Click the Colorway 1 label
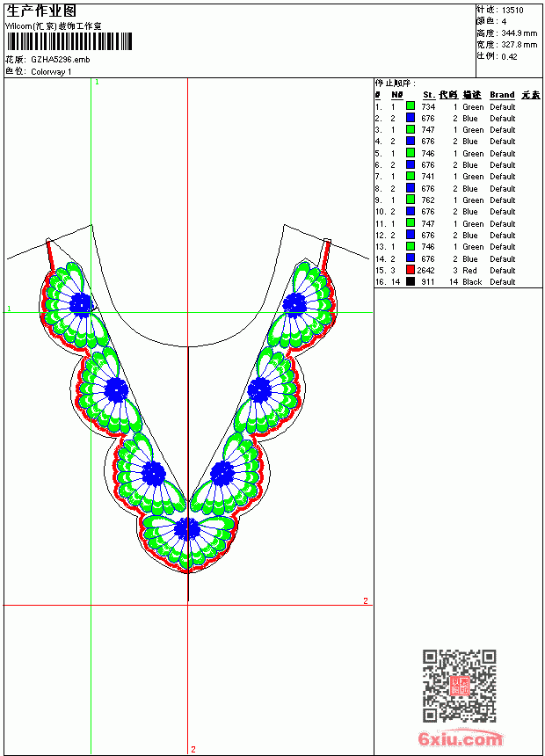The height and width of the screenshot is (756, 545). pos(51,72)
